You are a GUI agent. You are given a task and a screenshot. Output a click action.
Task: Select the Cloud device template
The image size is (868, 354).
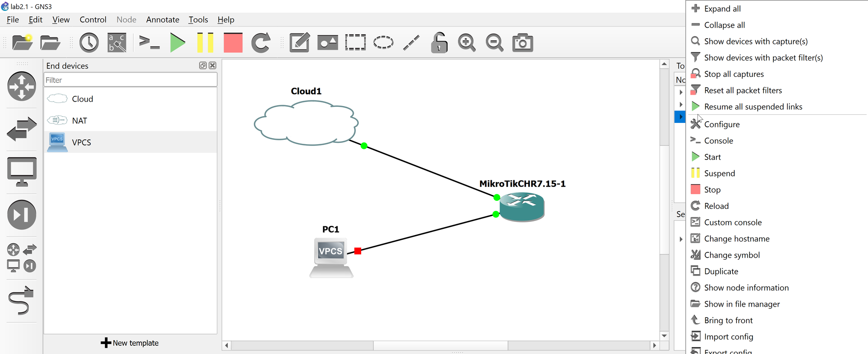point(130,99)
